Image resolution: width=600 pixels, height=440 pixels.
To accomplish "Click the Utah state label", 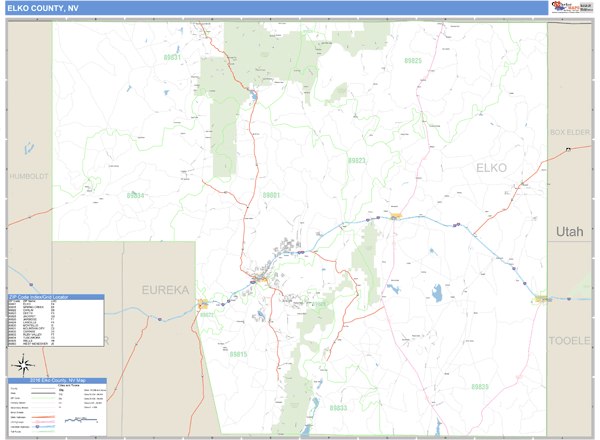I will 569,231.
